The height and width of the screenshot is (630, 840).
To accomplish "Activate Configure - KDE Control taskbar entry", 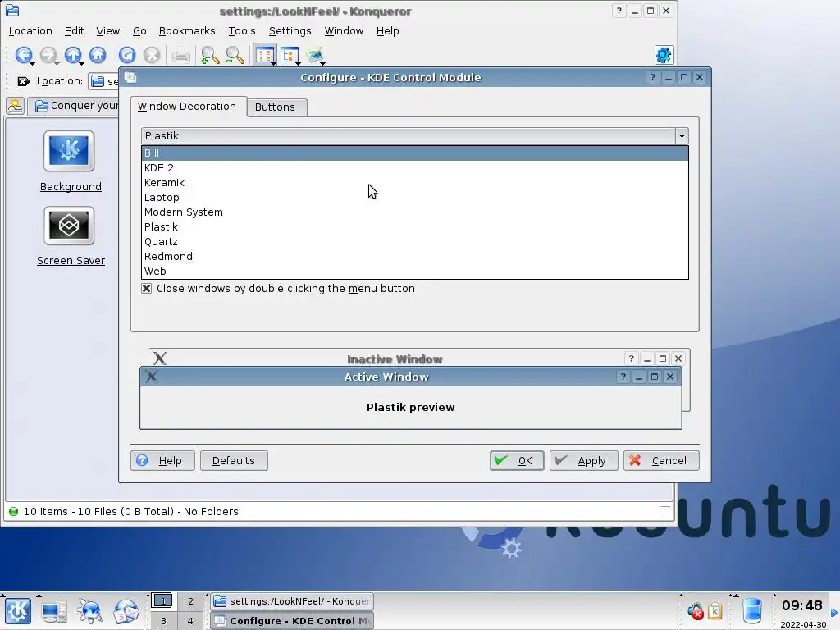I will coord(292,621).
